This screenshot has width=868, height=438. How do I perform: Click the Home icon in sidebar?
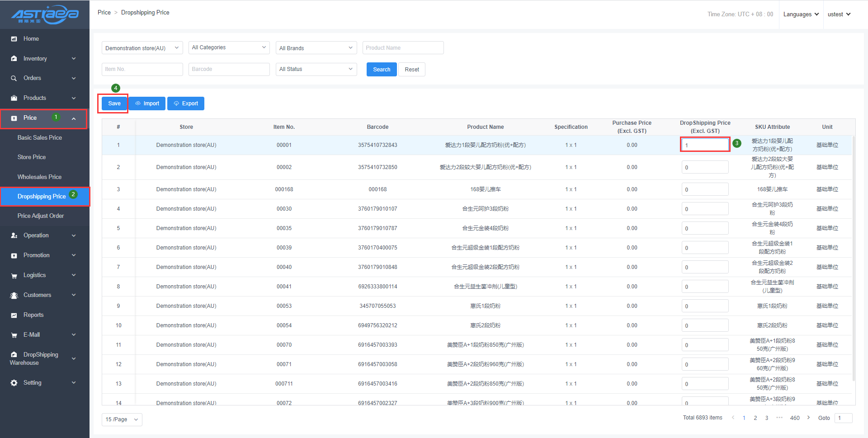coord(14,39)
